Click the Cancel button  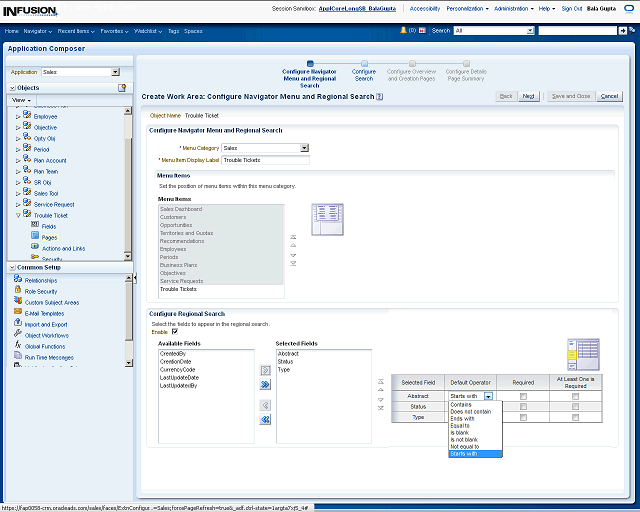[609, 96]
